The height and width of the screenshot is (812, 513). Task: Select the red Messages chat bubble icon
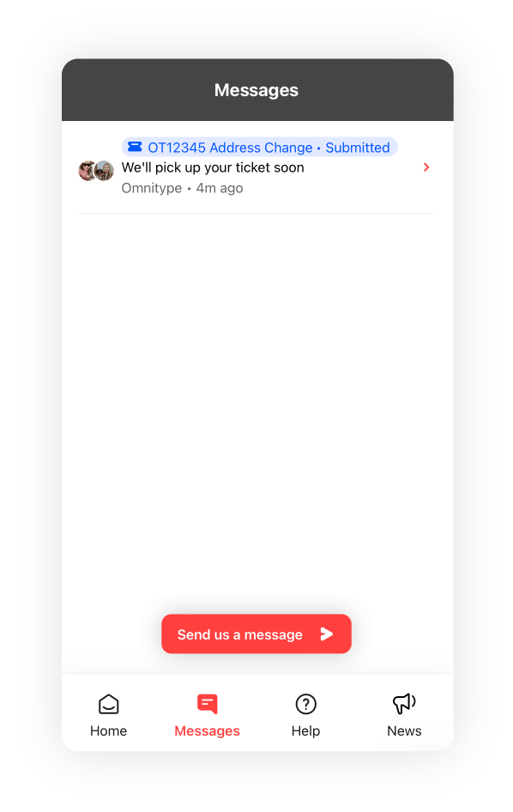(207, 704)
